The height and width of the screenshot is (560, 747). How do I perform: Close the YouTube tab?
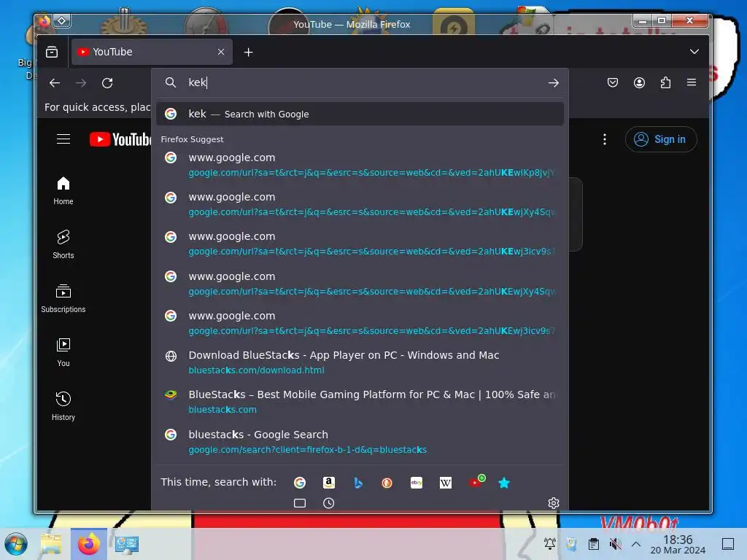(x=221, y=52)
